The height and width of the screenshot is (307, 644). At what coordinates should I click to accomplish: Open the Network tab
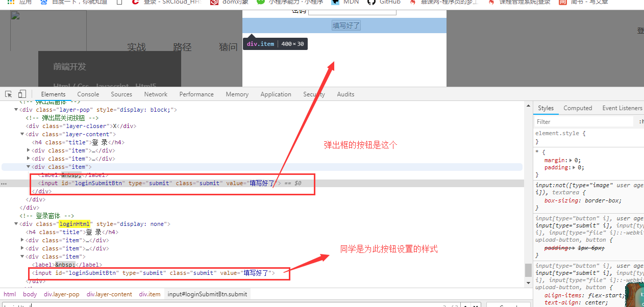pos(156,94)
